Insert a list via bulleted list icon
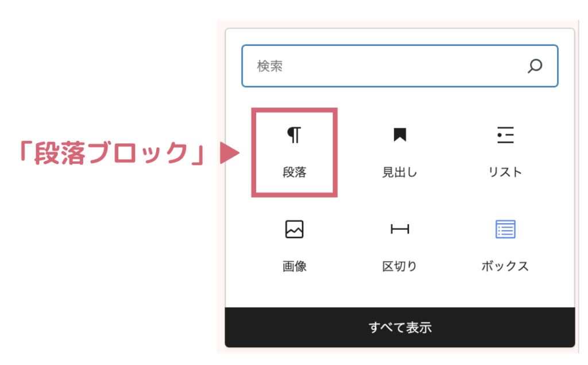The image size is (588, 365). [505, 135]
